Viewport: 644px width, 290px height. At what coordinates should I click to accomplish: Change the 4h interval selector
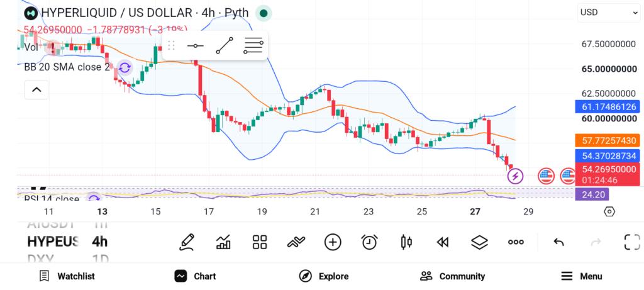tap(99, 242)
